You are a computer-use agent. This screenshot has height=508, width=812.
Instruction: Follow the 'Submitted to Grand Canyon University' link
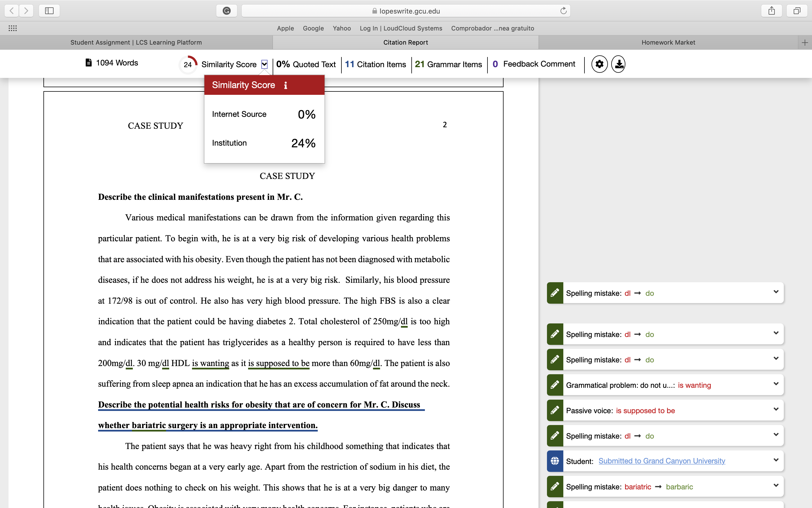tap(662, 461)
